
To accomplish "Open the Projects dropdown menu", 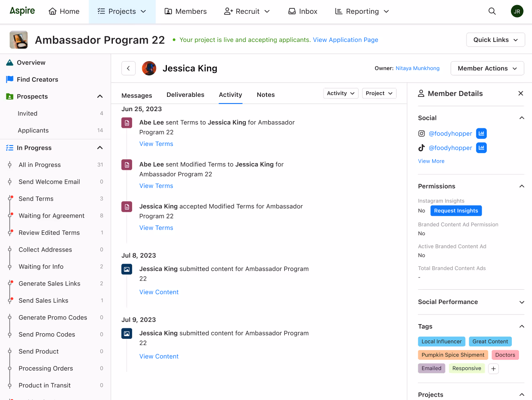I will [x=122, y=11].
